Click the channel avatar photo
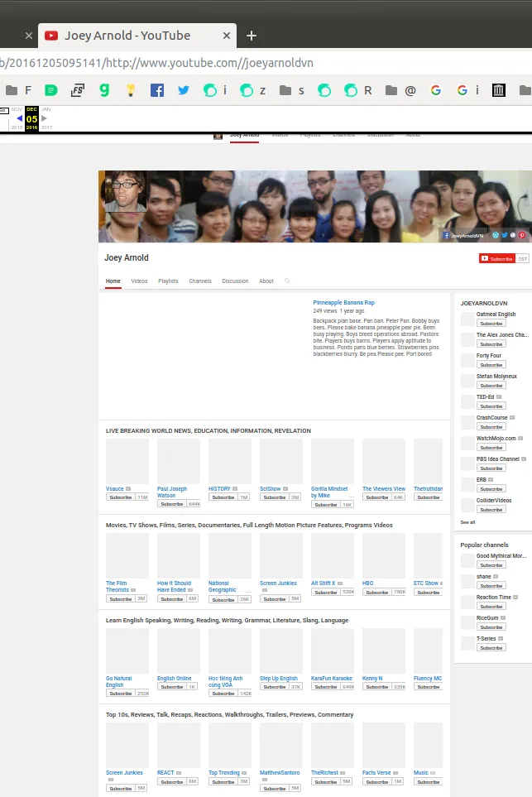 click(125, 190)
